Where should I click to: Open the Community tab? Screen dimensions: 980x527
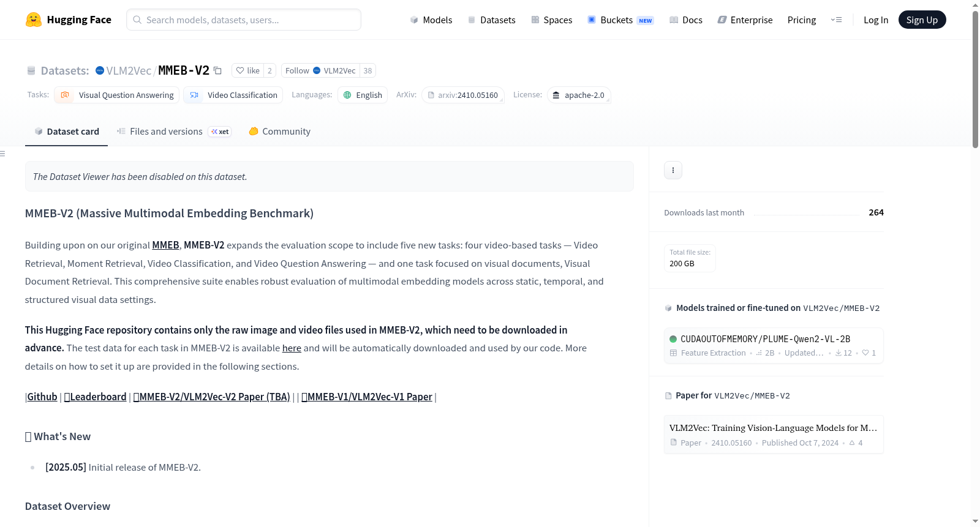279,132
